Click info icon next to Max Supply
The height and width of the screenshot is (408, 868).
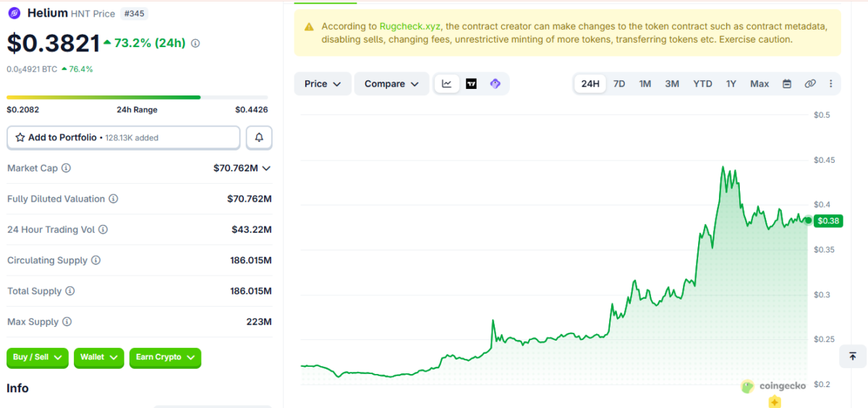pos(67,322)
